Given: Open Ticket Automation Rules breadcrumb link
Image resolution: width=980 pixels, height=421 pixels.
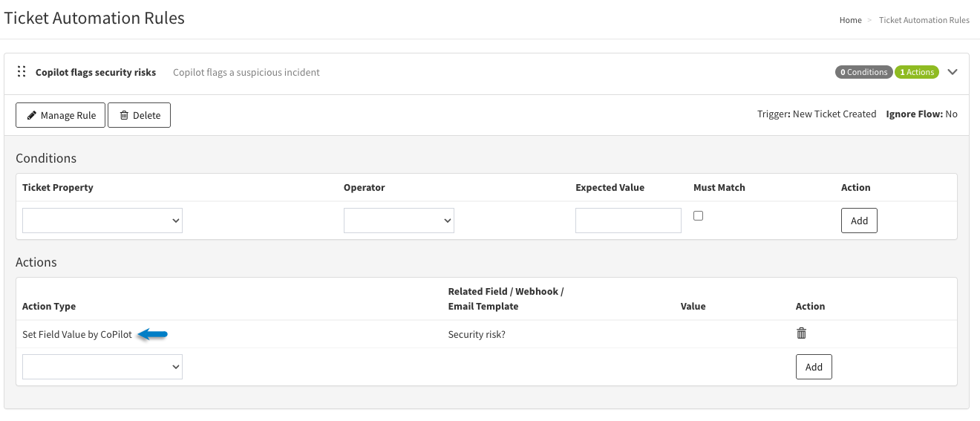Looking at the screenshot, I should point(924,20).
